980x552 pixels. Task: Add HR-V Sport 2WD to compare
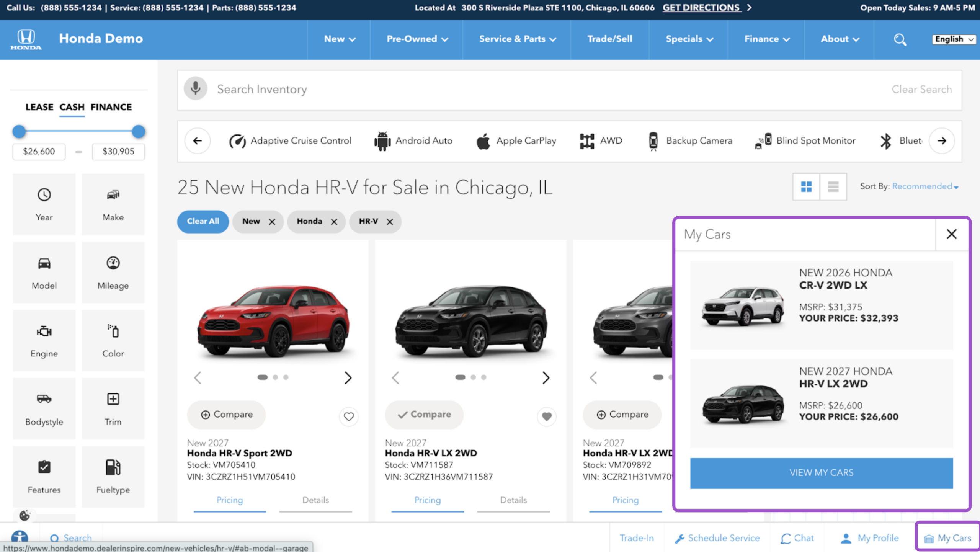tap(226, 415)
